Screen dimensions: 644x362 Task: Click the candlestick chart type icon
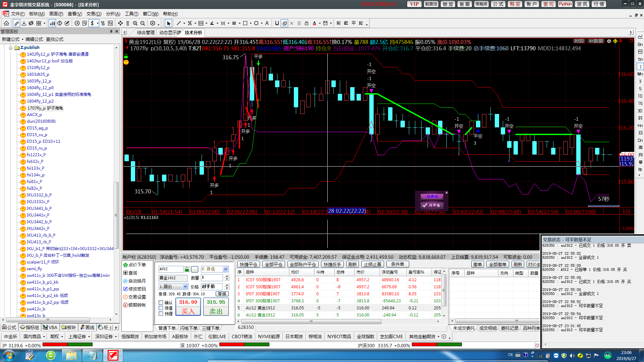[x=53, y=23]
